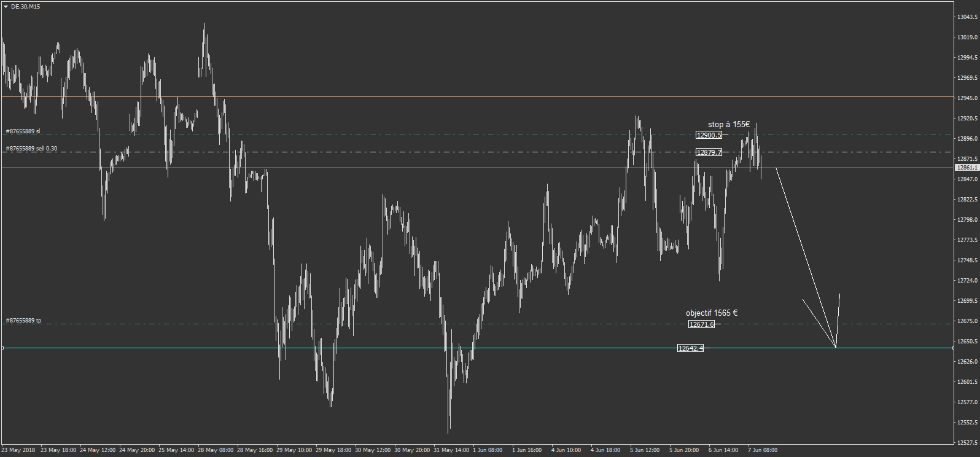Select the #87655889 tp order label

click(23, 321)
